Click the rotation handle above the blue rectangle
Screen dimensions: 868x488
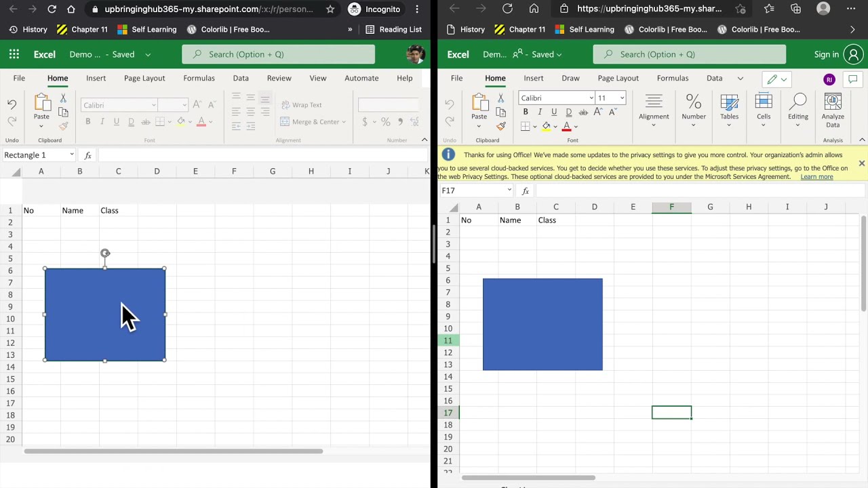pyautogui.click(x=105, y=253)
